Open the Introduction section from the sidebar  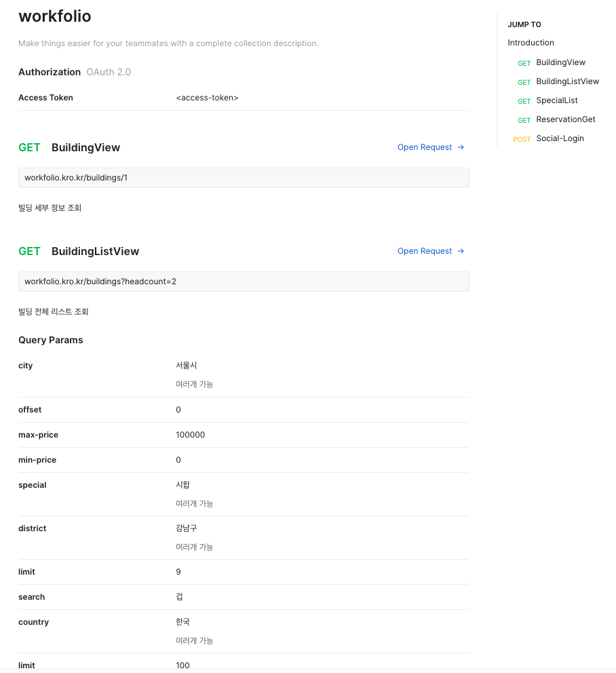tap(531, 42)
